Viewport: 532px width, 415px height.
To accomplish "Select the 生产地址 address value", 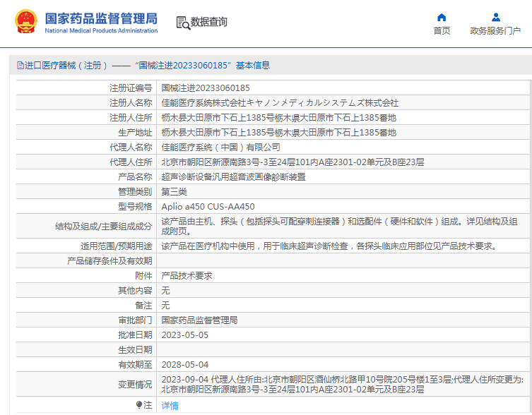I will pyautogui.click(x=279, y=133).
